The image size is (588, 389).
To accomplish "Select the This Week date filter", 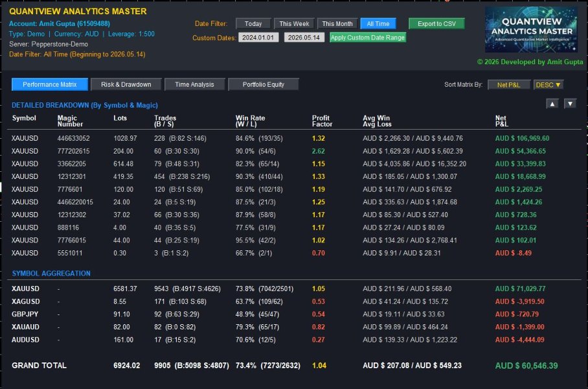I will coord(294,23).
